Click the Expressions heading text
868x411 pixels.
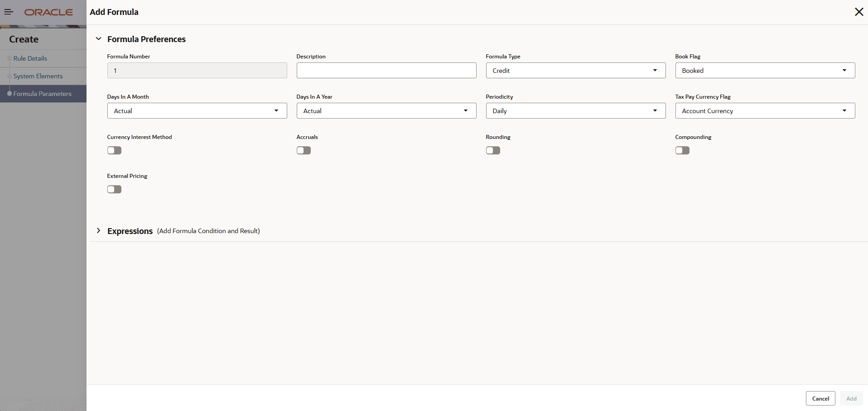130,231
